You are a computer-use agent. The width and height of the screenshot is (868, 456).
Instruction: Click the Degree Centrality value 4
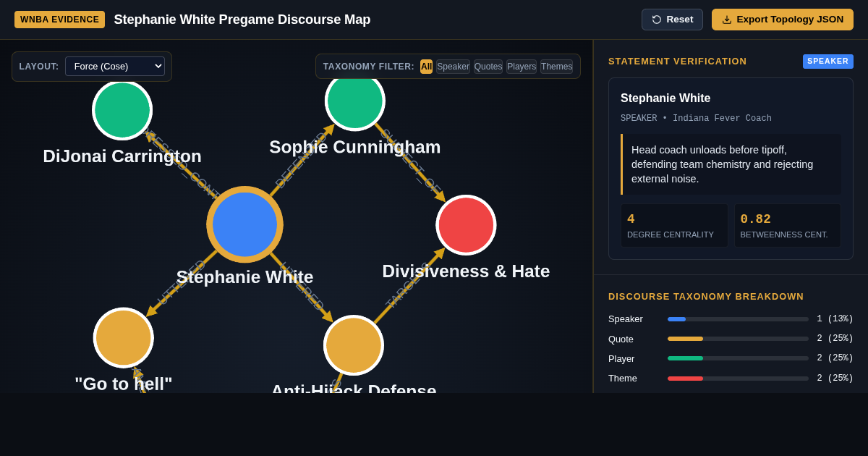click(631, 219)
